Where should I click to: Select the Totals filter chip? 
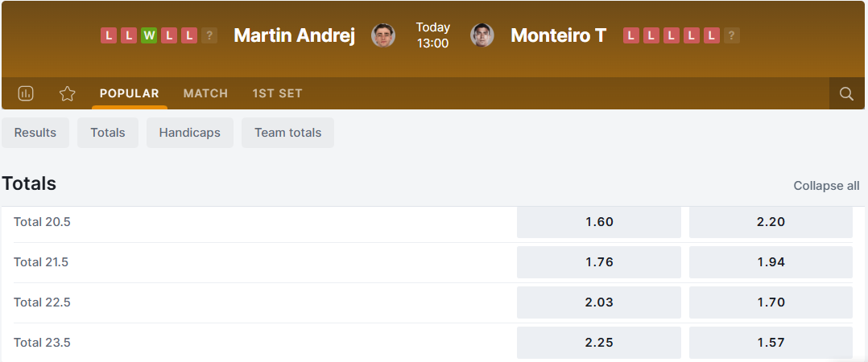[108, 133]
